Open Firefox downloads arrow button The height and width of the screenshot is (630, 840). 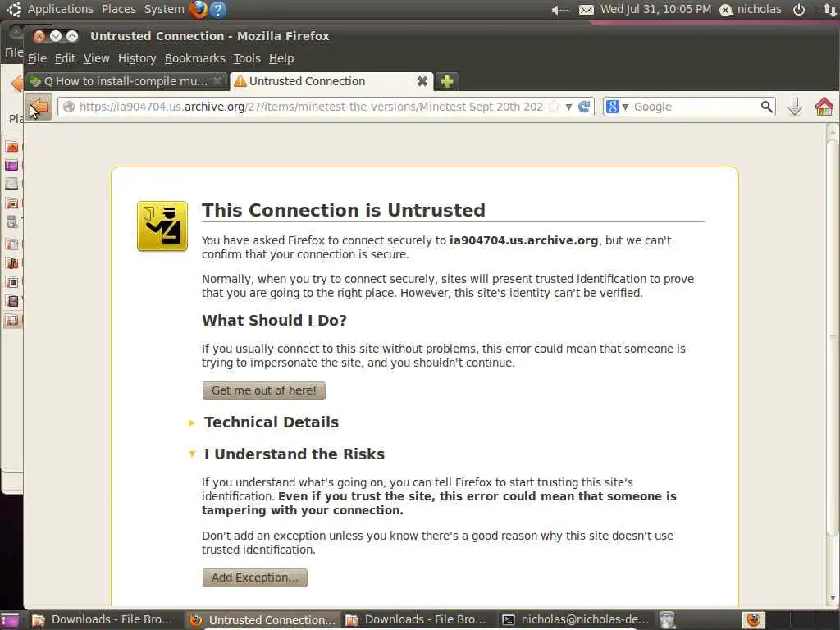tap(794, 107)
